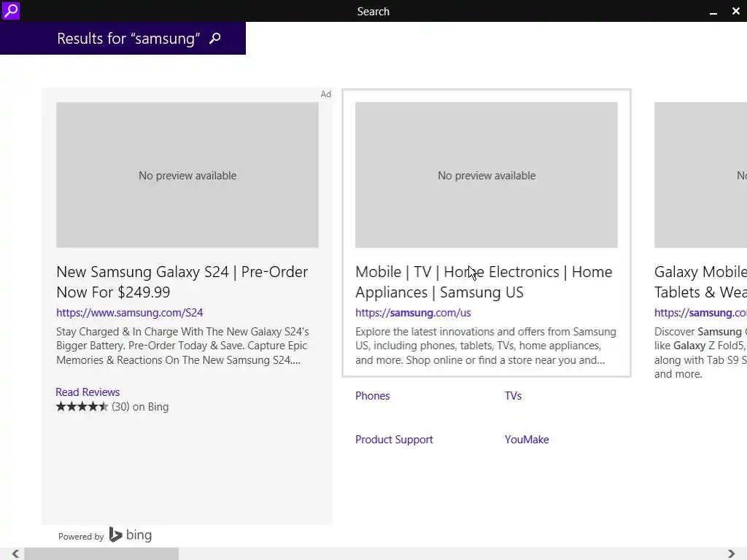This screenshot has width=747, height=560.
Task: Close the Search window
Action: [x=735, y=12]
